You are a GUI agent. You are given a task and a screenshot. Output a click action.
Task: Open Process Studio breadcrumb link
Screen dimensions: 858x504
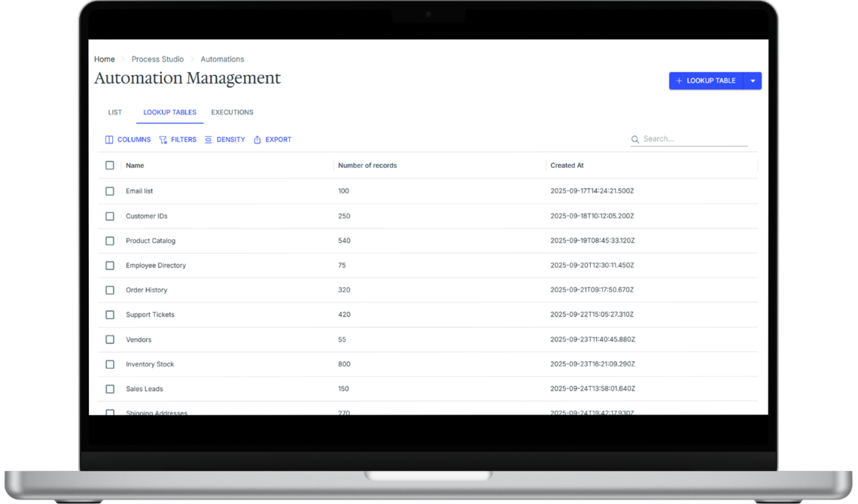[x=157, y=59]
